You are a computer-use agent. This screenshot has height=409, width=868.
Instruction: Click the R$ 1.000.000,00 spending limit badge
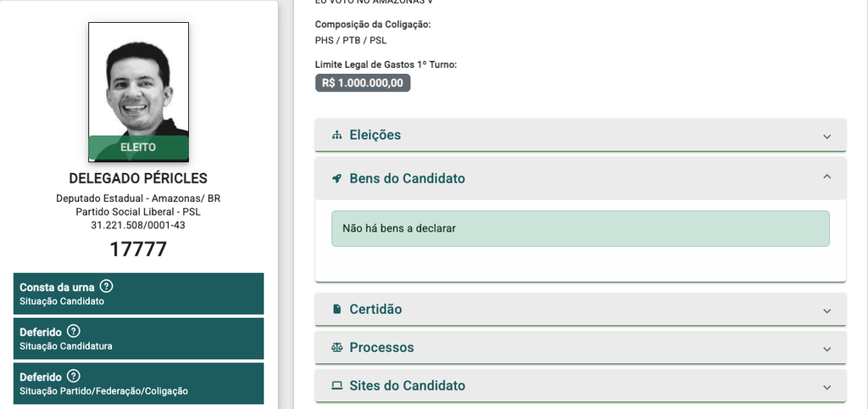point(363,82)
